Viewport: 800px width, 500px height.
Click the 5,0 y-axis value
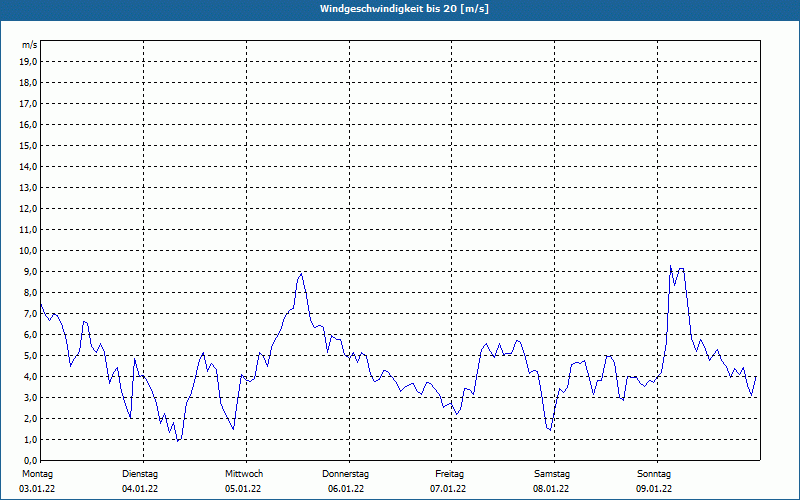[x=30, y=356]
